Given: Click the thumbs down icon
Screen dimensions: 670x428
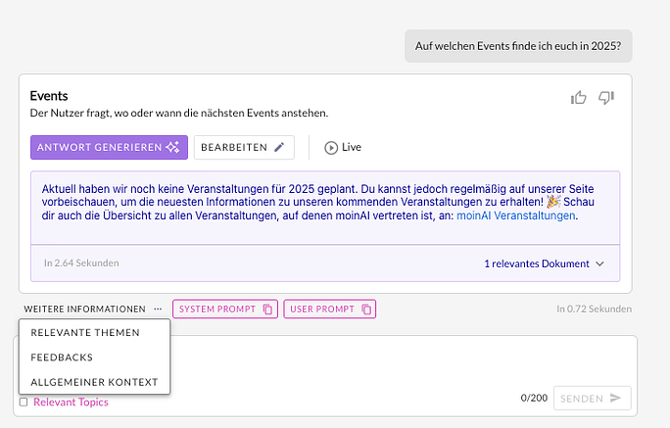Looking at the screenshot, I should point(606,97).
